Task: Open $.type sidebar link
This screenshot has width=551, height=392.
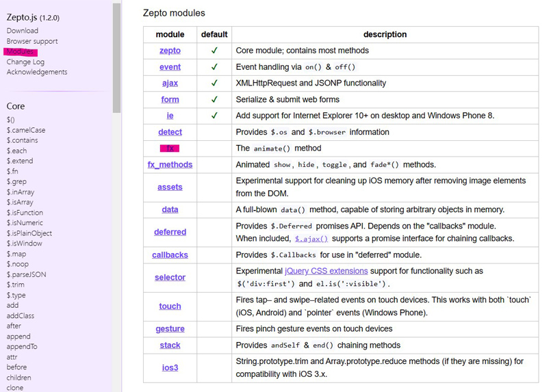Action: click(x=16, y=296)
